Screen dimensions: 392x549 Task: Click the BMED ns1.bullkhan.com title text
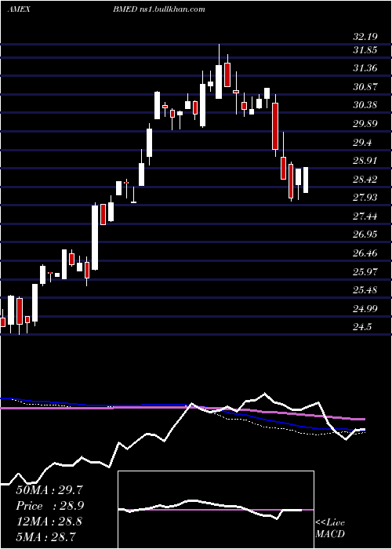pyautogui.click(x=158, y=9)
